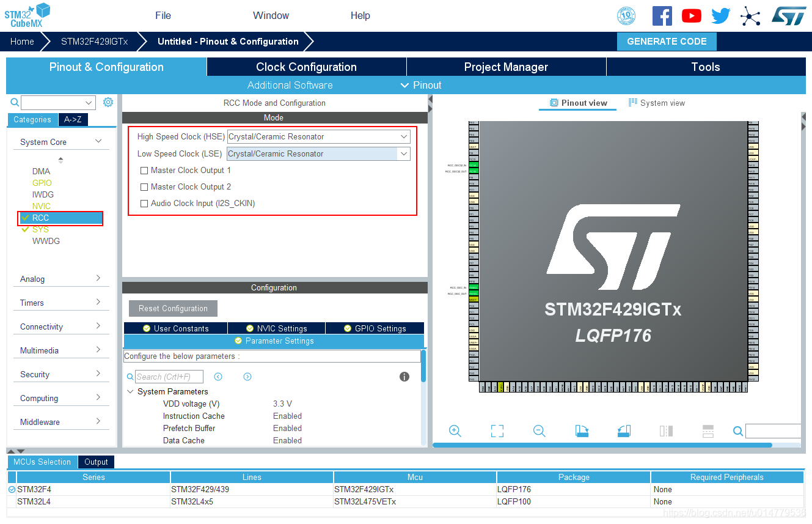812x524 pixels.
Task: Open the File menu
Action: point(163,15)
